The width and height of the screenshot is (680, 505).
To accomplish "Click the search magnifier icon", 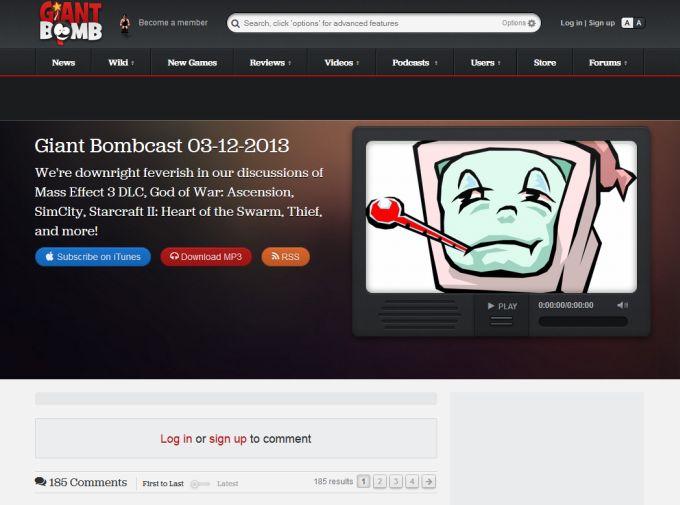I will point(235,23).
